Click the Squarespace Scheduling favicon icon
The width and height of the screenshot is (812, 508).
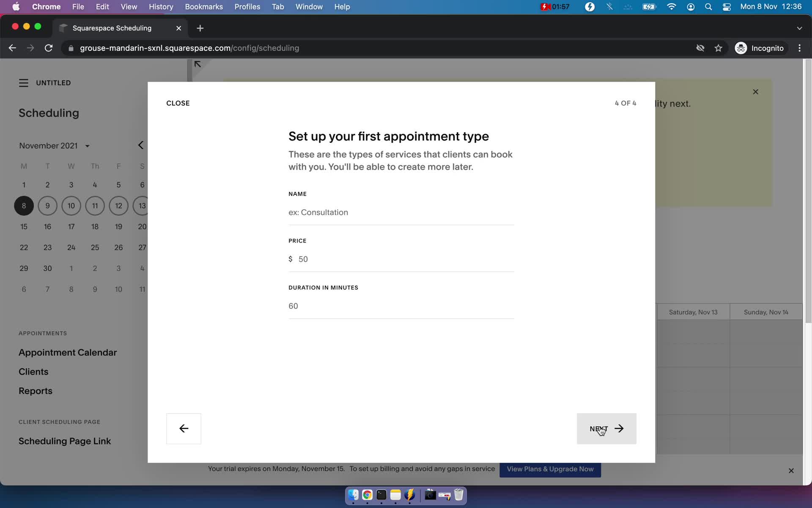64,28
